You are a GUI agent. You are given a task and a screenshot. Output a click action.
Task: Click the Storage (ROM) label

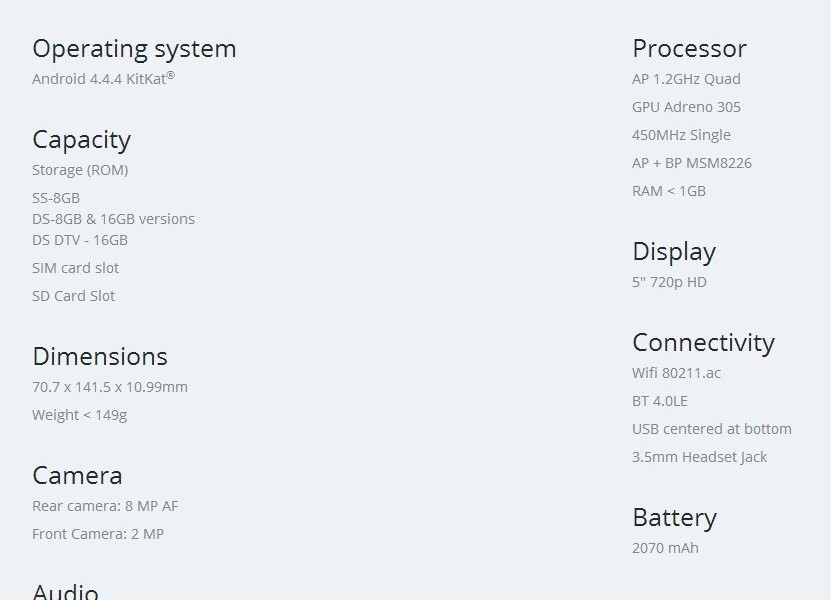coord(80,170)
